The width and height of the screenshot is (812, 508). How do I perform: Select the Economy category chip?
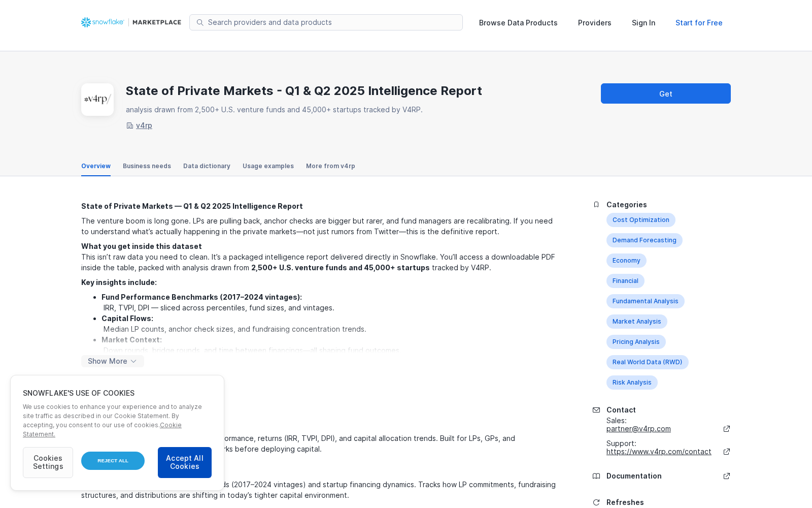click(x=626, y=261)
